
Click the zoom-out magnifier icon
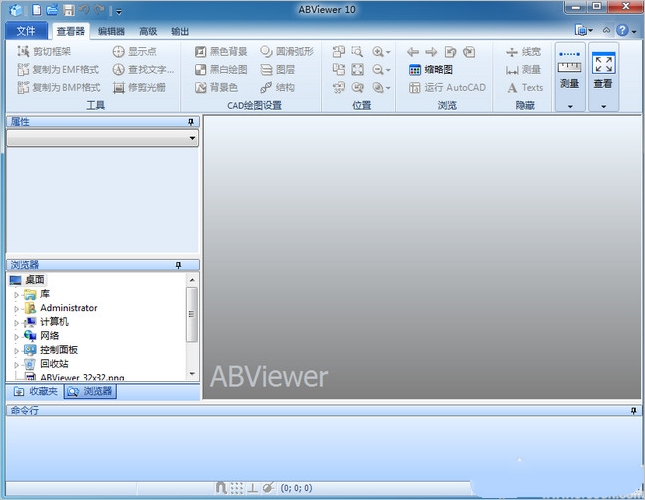[378, 69]
